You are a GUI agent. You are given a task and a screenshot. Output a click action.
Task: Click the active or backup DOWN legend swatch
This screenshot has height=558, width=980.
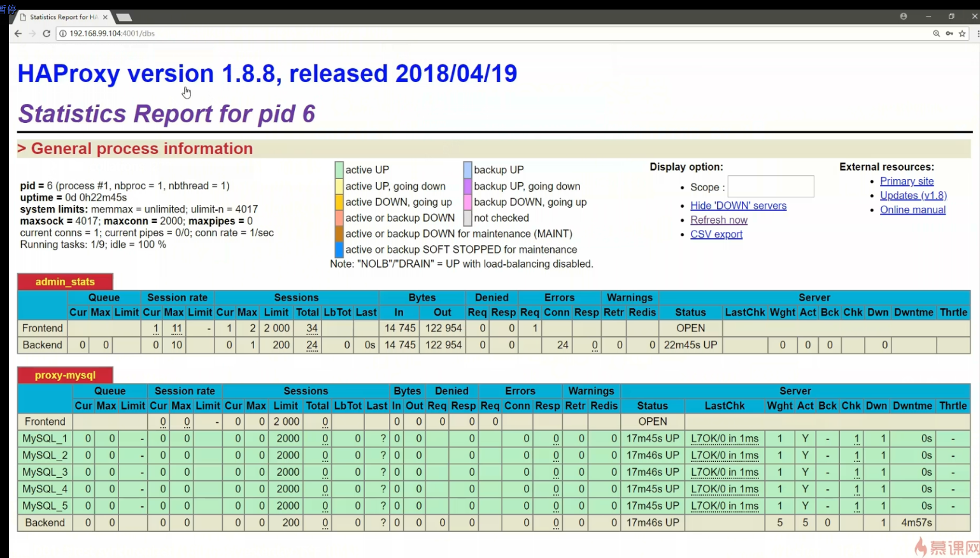click(339, 218)
